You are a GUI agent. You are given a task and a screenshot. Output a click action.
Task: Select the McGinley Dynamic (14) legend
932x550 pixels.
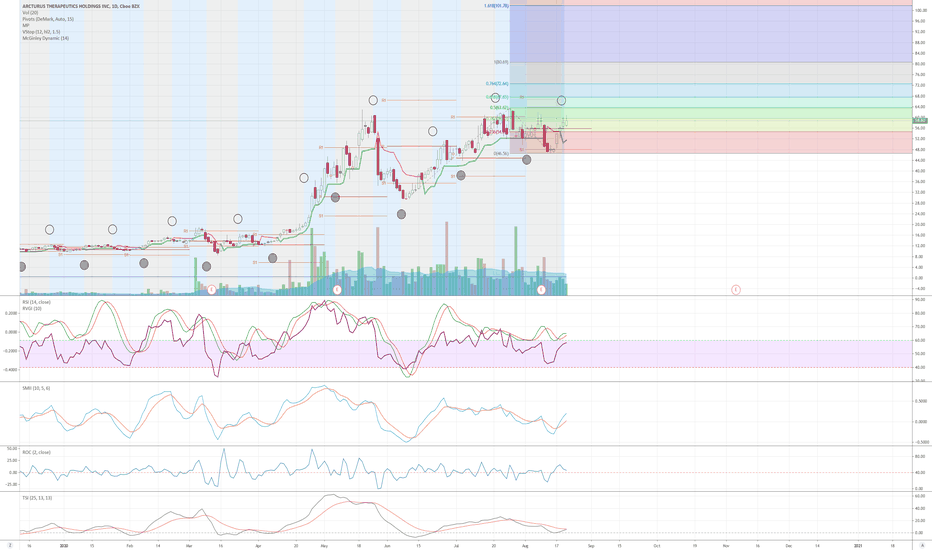pos(45,38)
